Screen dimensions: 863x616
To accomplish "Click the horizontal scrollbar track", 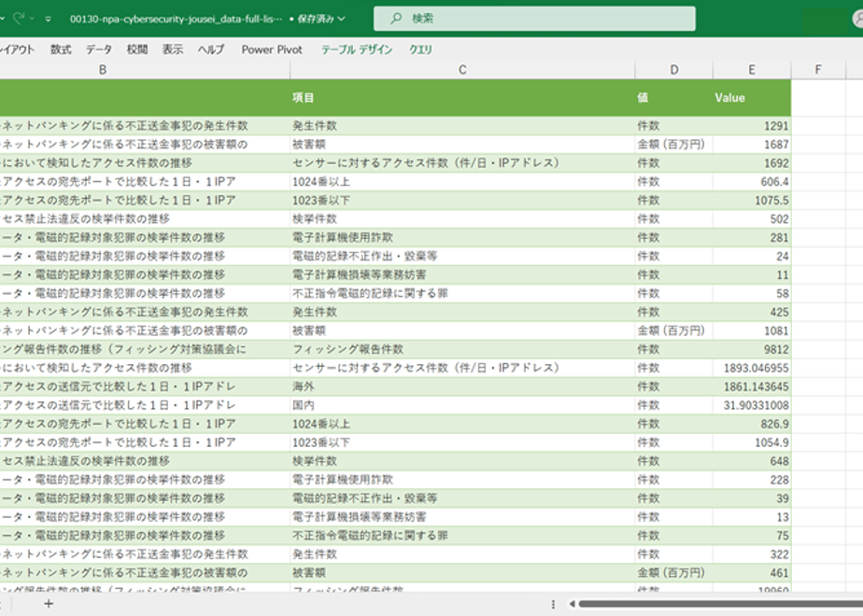I will coord(720,604).
